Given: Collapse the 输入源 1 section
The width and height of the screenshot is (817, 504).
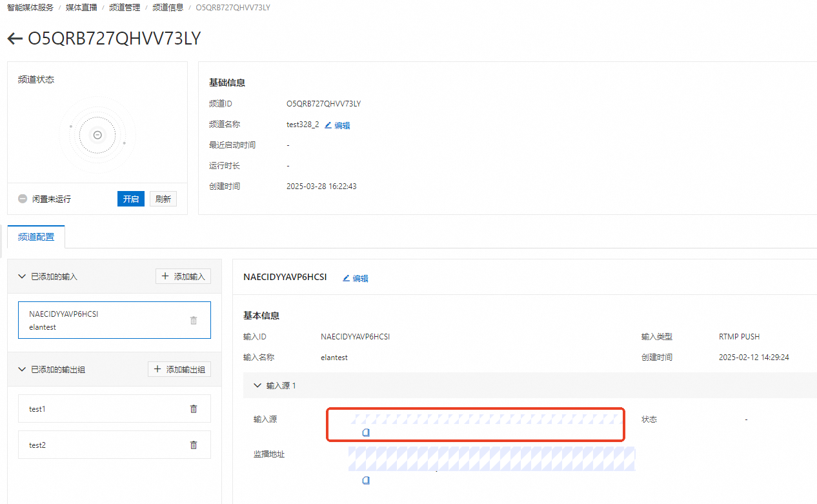Looking at the screenshot, I should point(257,386).
